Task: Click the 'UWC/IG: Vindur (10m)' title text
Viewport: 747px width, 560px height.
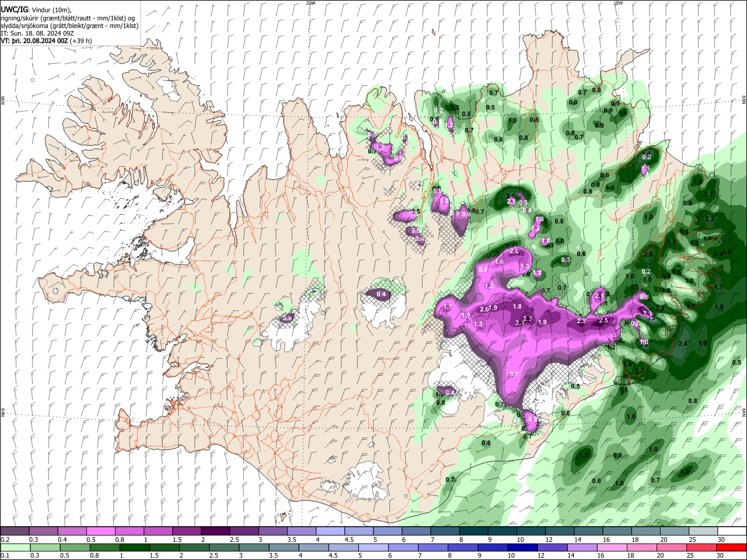Action: click(x=36, y=10)
